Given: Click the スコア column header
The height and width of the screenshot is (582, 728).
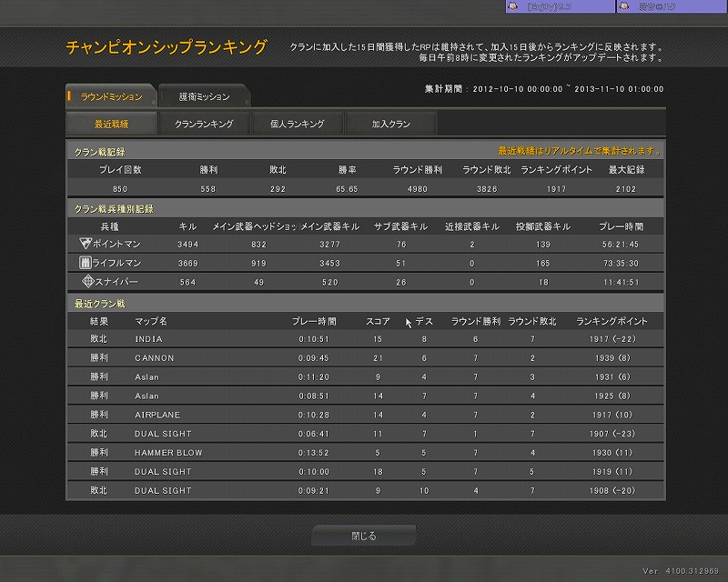Looking at the screenshot, I should coord(378,321).
